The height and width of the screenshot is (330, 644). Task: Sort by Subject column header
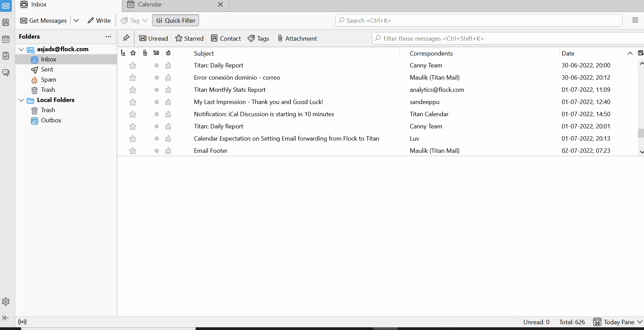coord(287,53)
